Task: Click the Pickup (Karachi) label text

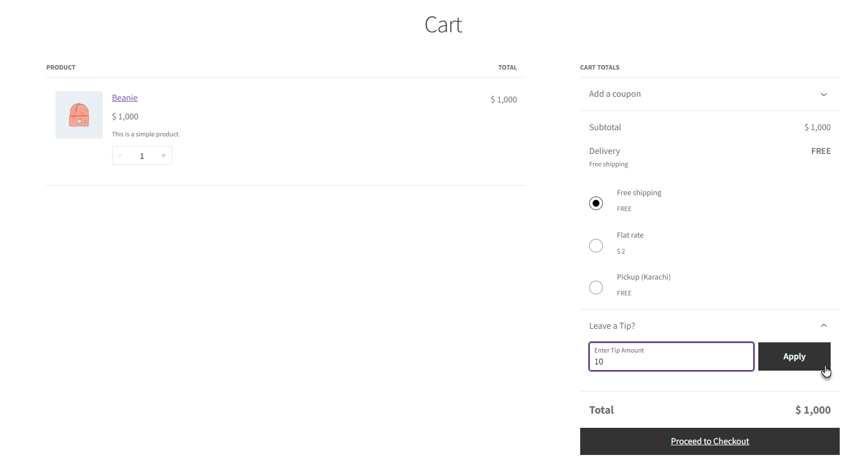Action: (x=644, y=277)
